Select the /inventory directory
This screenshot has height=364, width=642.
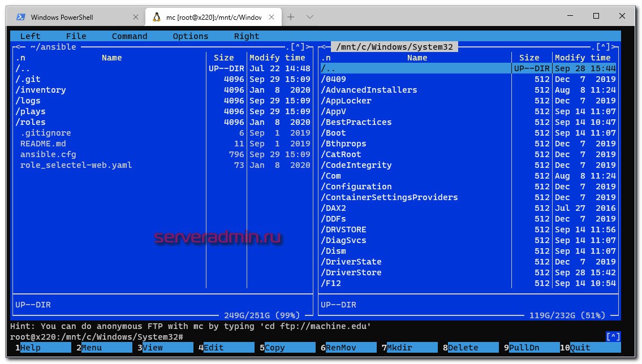click(x=163, y=90)
